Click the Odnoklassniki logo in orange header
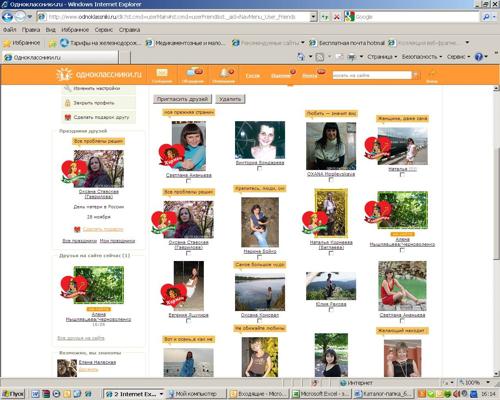 click(x=99, y=74)
